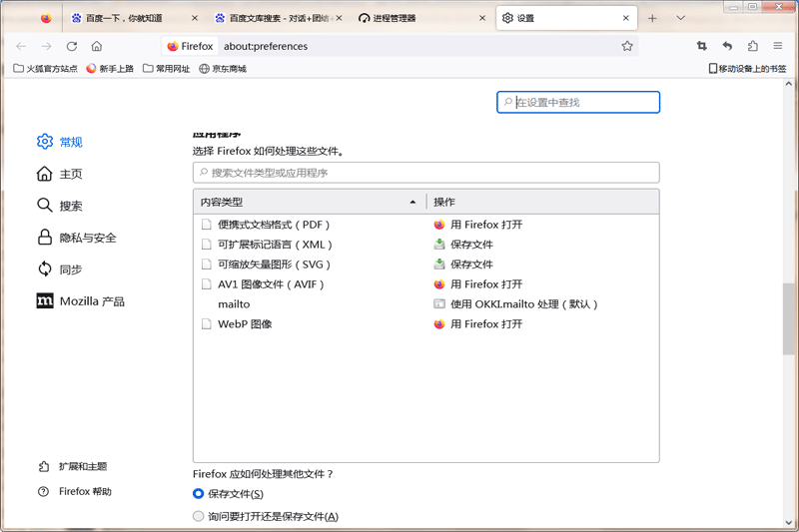The image size is (799, 532).
Task: Open the 常规 settings section
Action: (60, 142)
